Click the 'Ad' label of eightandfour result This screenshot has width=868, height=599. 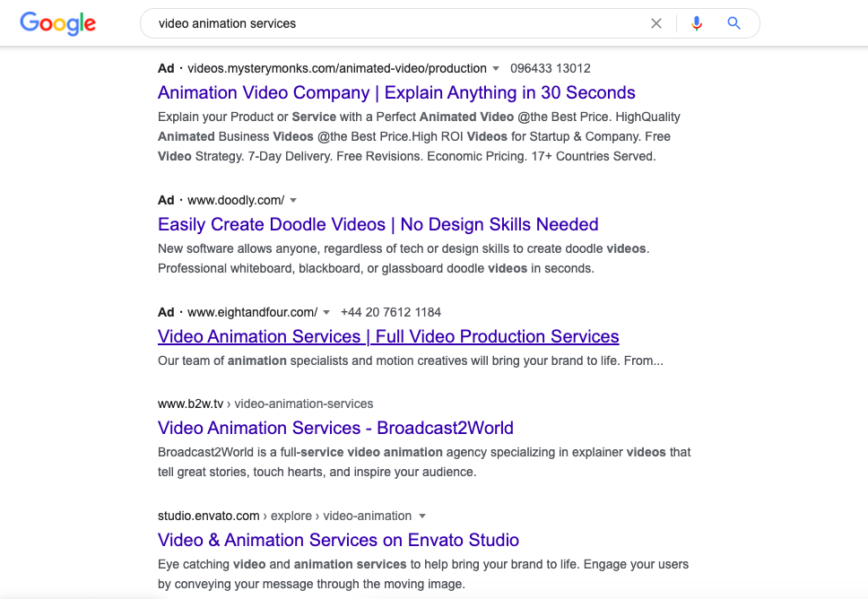166,312
